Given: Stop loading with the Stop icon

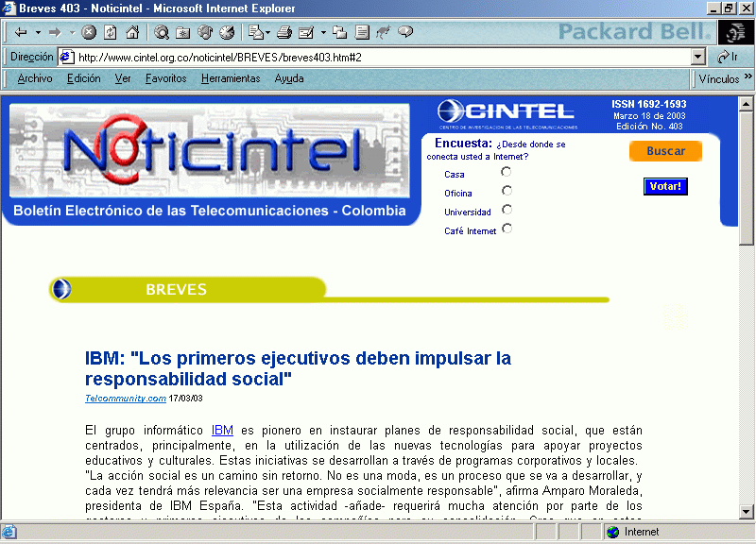Looking at the screenshot, I should tap(89, 32).
